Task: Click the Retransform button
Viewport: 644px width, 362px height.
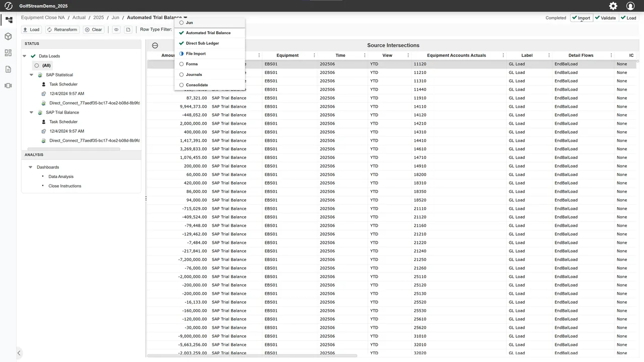Action: click(62, 30)
